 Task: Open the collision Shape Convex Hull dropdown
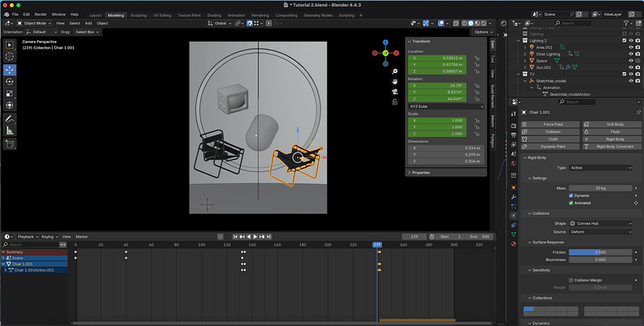pyautogui.click(x=601, y=223)
